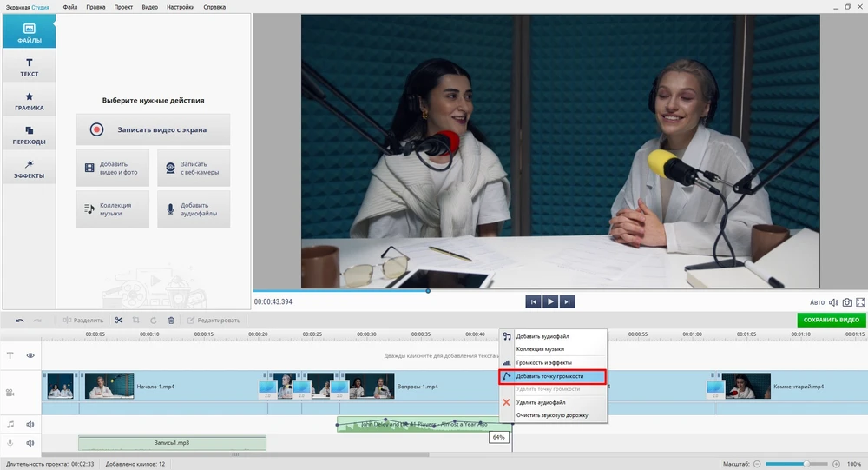
Task: Click the undo arrow icon
Action: pos(19,320)
